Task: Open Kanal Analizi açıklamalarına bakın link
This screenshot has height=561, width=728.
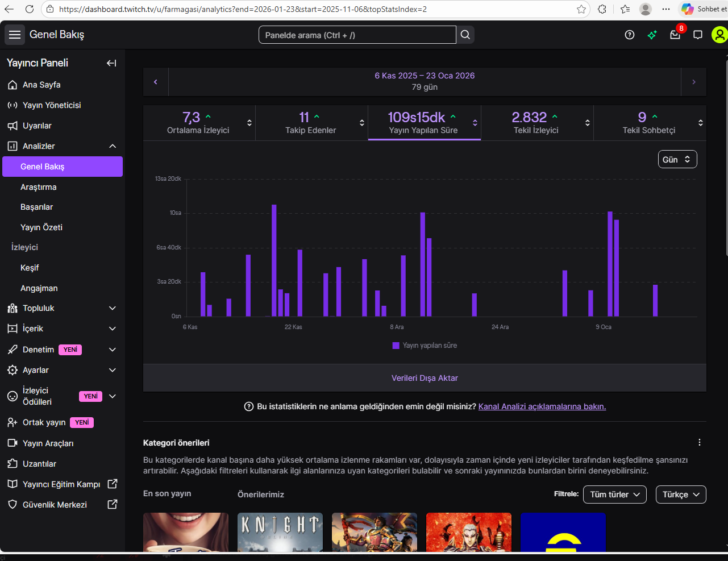Action: click(x=542, y=406)
